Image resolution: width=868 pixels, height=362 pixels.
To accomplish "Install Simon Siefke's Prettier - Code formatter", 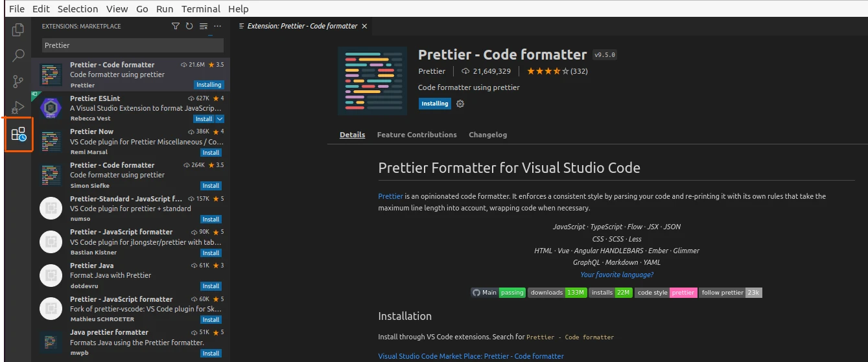I will (211, 186).
